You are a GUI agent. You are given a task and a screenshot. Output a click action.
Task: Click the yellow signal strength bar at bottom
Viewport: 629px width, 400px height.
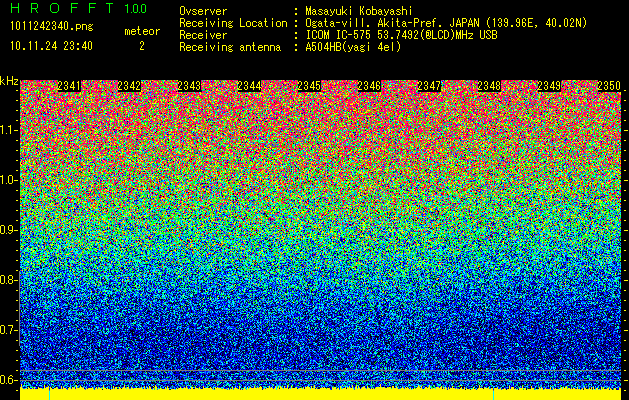click(x=321, y=394)
